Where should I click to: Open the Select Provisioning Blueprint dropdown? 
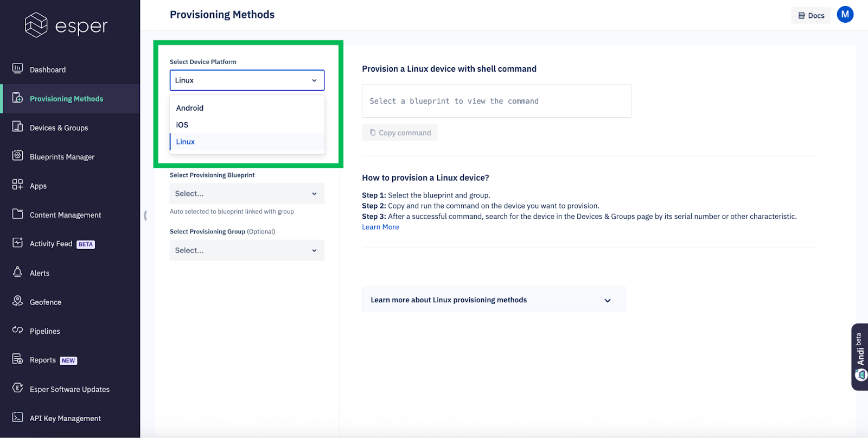[247, 194]
